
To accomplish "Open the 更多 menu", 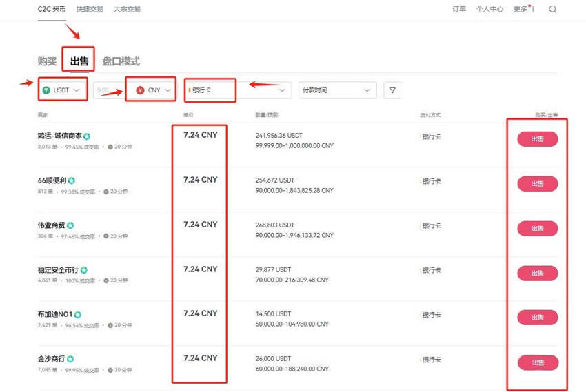I will point(521,9).
